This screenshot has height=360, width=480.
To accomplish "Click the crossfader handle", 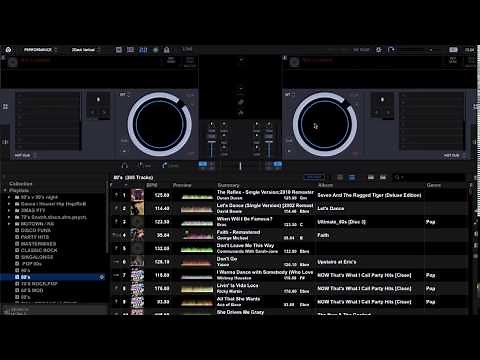I will (x=240, y=165).
